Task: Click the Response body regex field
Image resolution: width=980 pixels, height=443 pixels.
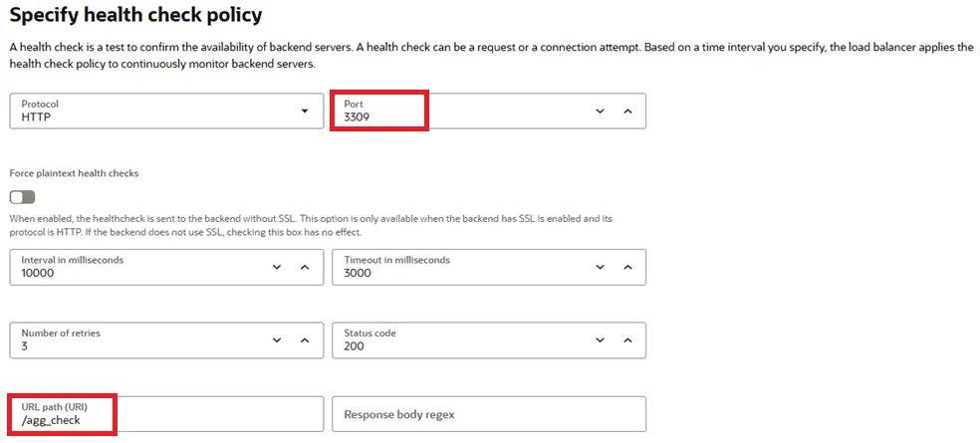Action: (x=488, y=414)
